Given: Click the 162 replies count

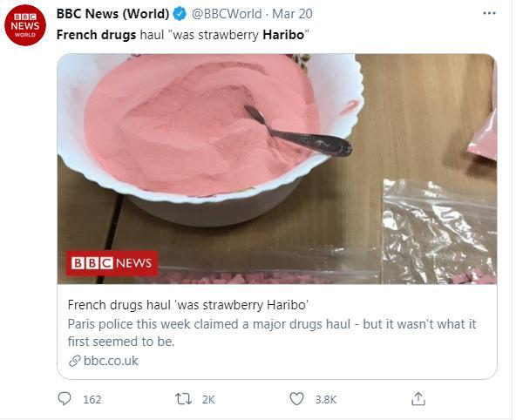Looking at the screenshot, I should point(92,399).
